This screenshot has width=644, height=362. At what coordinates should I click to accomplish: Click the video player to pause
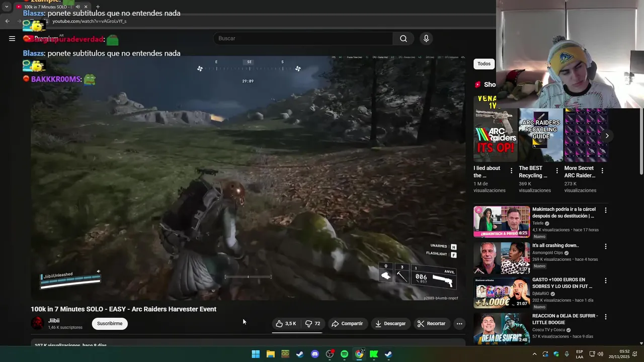point(248,178)
